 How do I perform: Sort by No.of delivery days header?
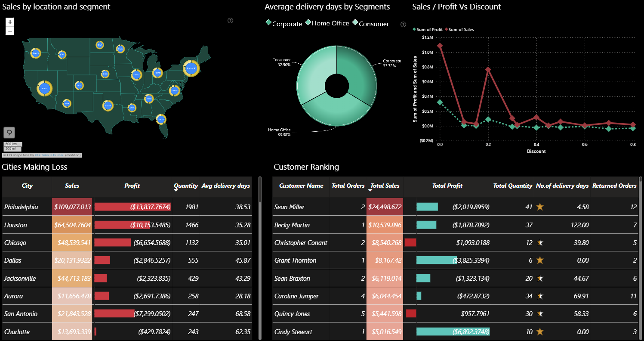[x=562, y=186]
